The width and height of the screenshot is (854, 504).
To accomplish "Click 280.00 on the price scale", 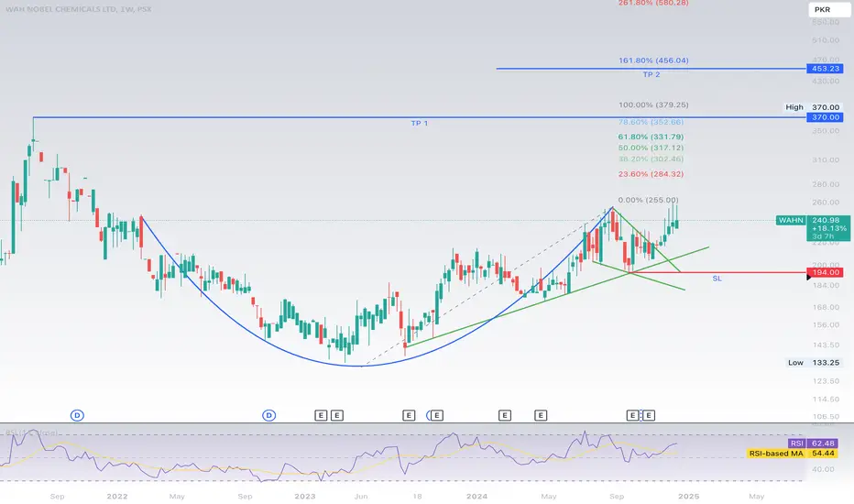I will pos(826,185).
